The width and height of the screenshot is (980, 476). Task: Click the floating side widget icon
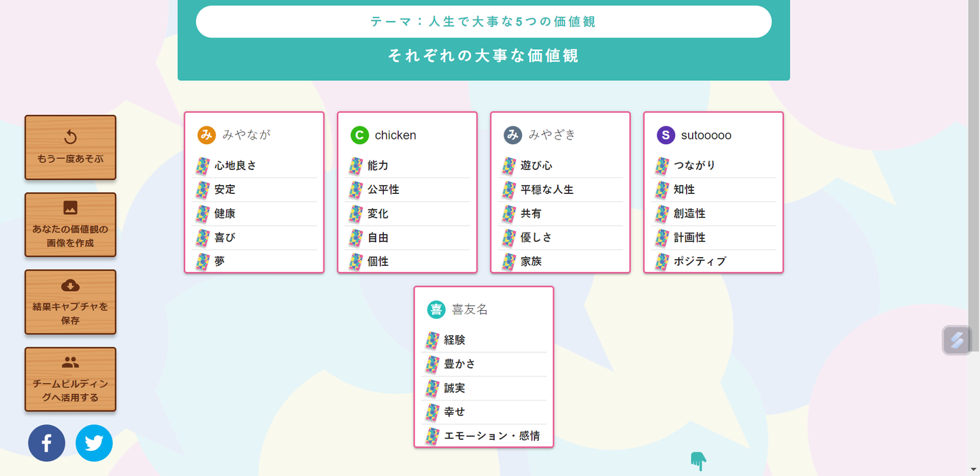click(957, 340)
